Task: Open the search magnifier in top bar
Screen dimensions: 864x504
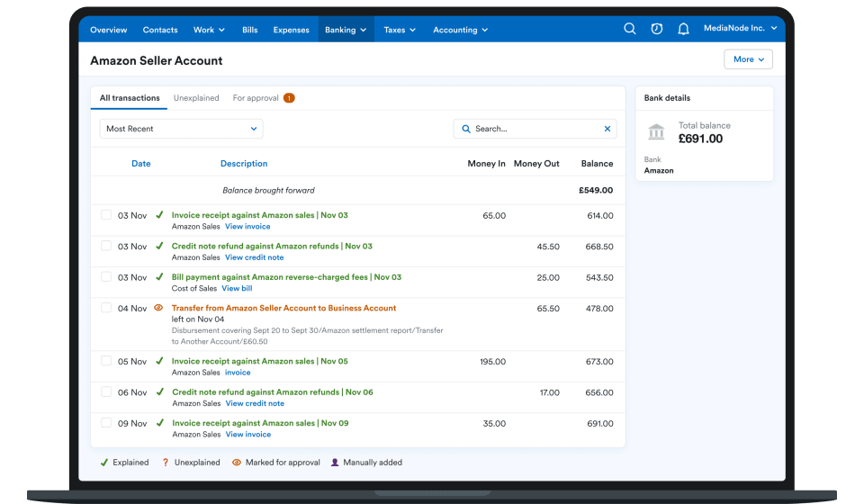Action: coord(629,29)
